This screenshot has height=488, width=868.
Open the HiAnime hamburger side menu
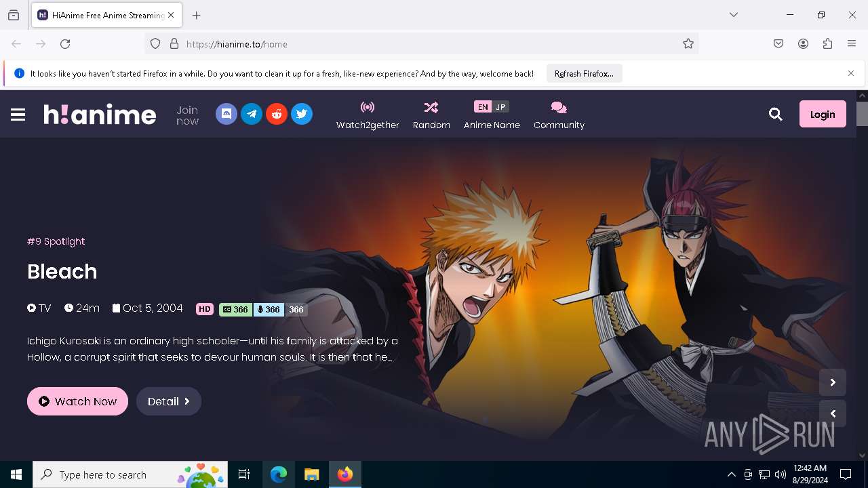coord(18,115)
